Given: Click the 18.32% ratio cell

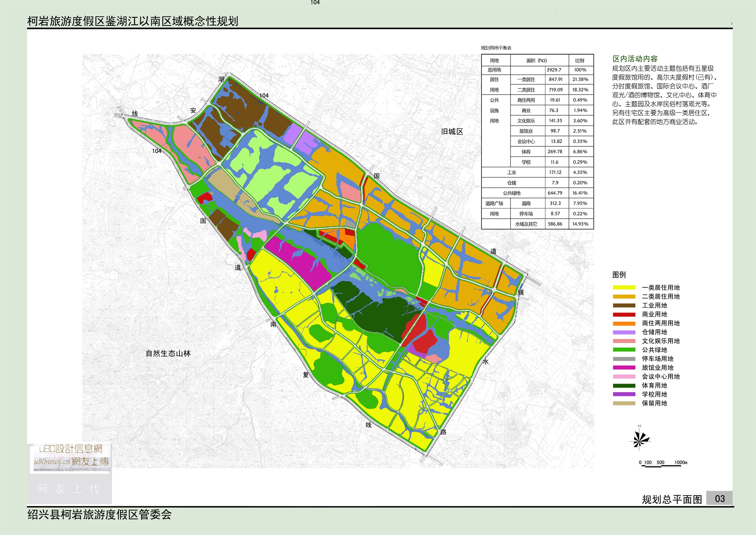Looking at the screenshot, I should pyautogui.click(x=580, y=90).
